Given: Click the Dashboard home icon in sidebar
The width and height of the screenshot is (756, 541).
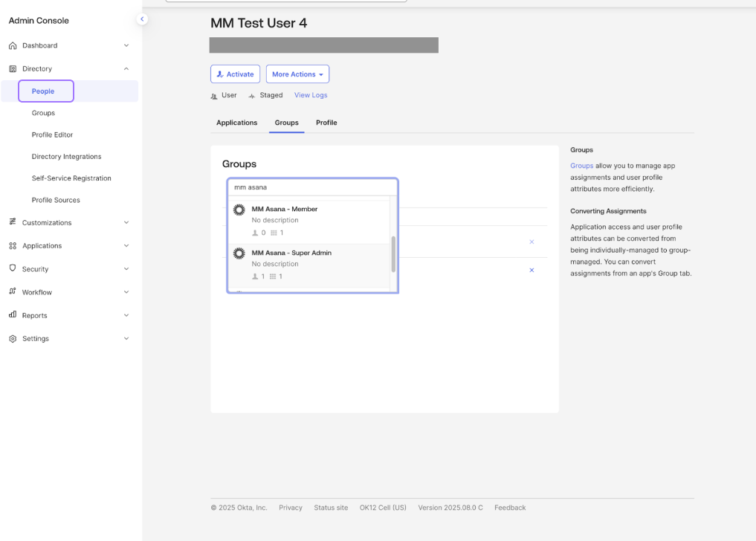Looking at the screenshot, I should click(x=13, y=45).
